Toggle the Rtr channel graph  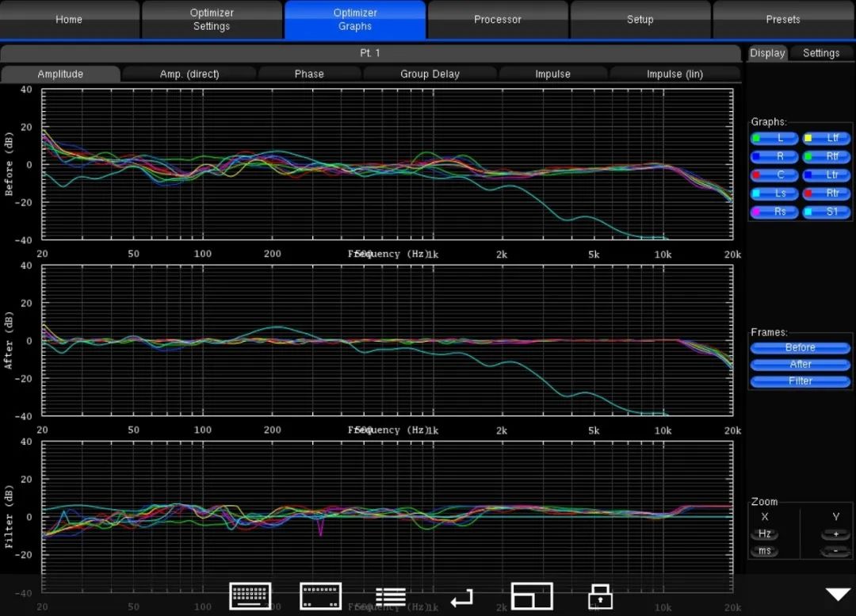click(827, 193)
